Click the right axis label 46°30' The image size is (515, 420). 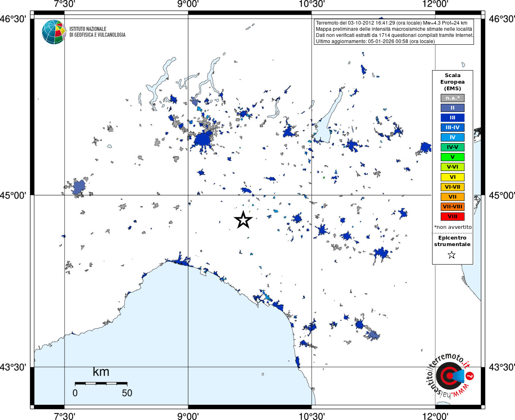tap(501, 19)
